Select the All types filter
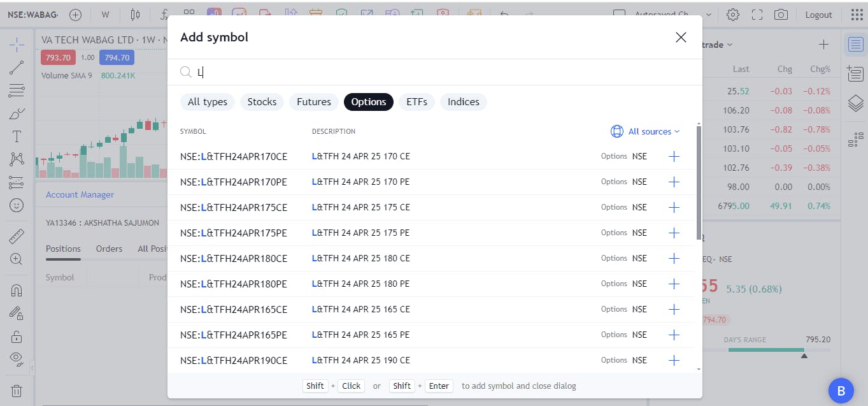868x406 pixels. click(x=208, y=102)
